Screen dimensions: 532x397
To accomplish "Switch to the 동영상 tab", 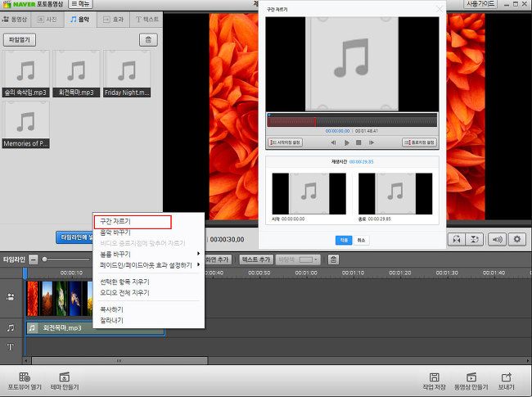I will click(x=15, y=20).
